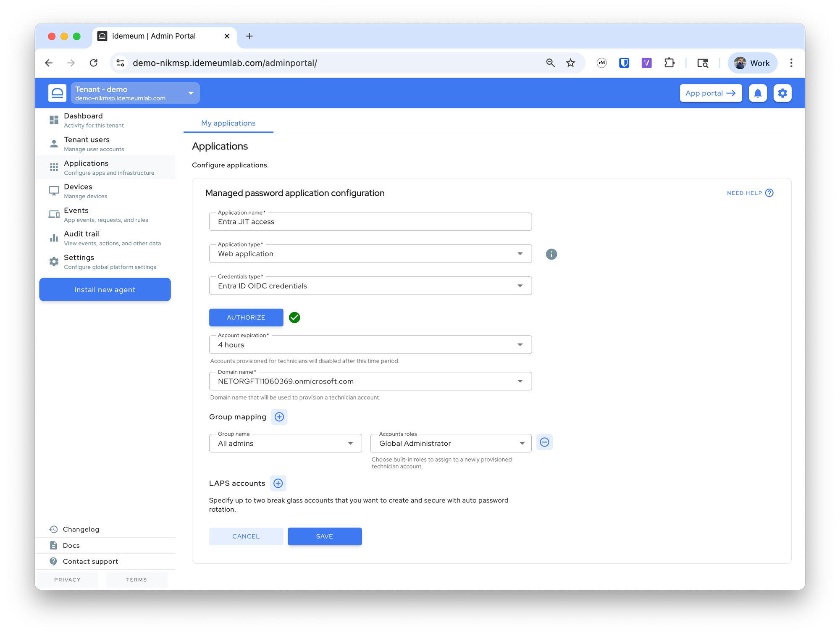840x636 pixels.
Task: Open Chrome three-dot menu
Action: [x=791, y=63]
